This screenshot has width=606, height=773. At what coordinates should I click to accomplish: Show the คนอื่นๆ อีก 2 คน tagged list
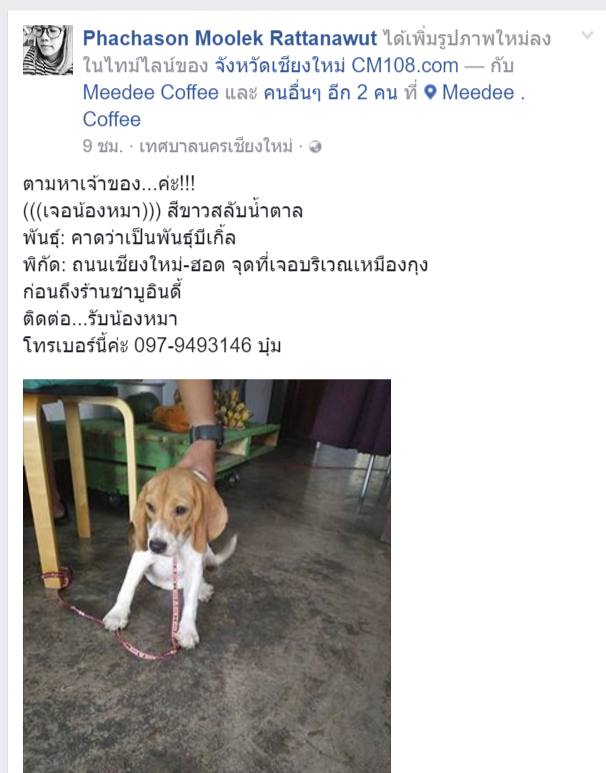coord(330,92)
